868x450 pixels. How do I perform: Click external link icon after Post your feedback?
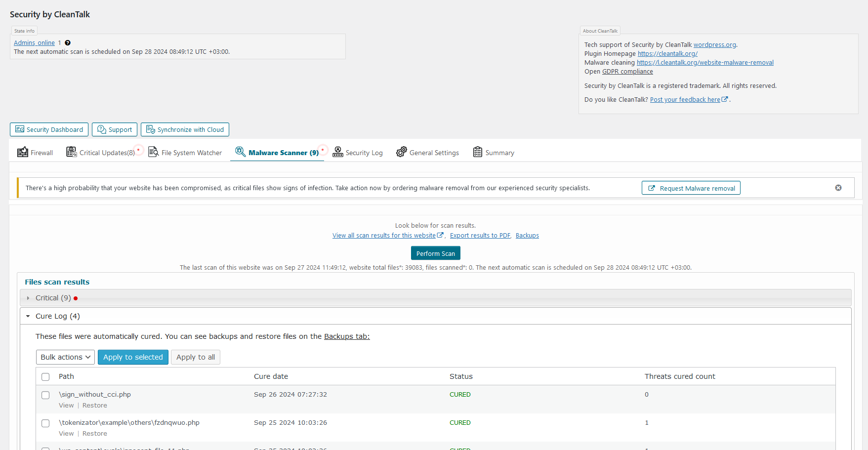click(725, 99)
